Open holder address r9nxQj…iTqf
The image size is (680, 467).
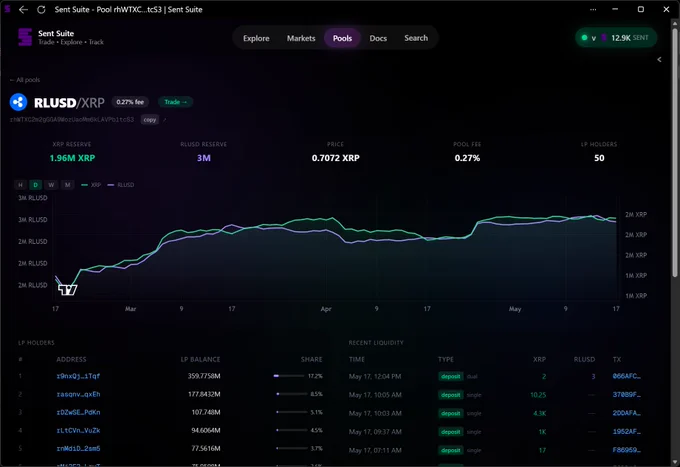click(78, 376)
